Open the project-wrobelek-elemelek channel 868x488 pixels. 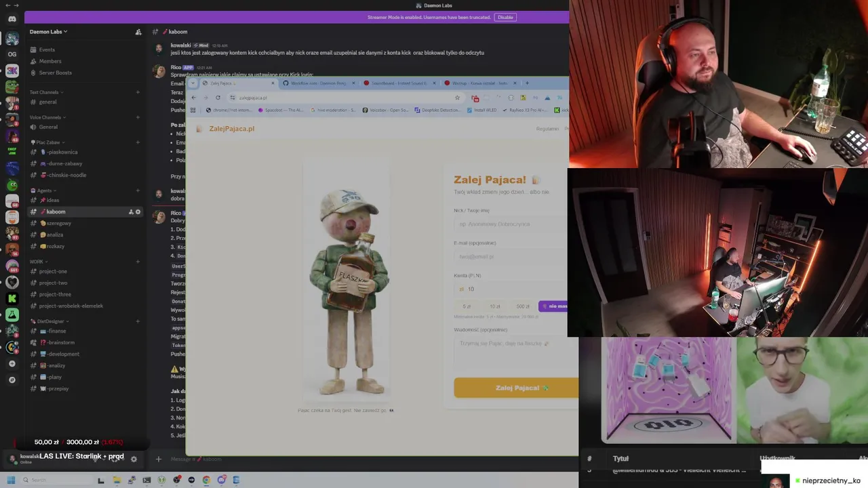pos(85,306)
